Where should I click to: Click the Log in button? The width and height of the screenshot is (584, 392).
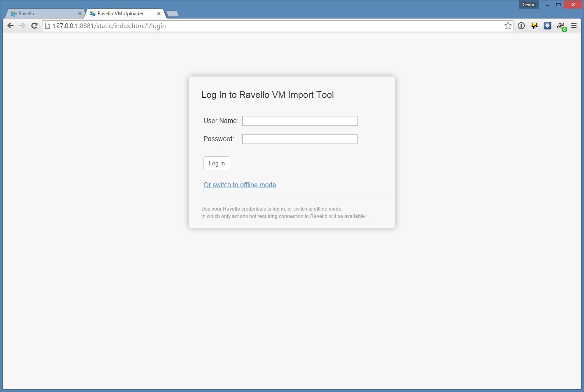click(217, 163)
